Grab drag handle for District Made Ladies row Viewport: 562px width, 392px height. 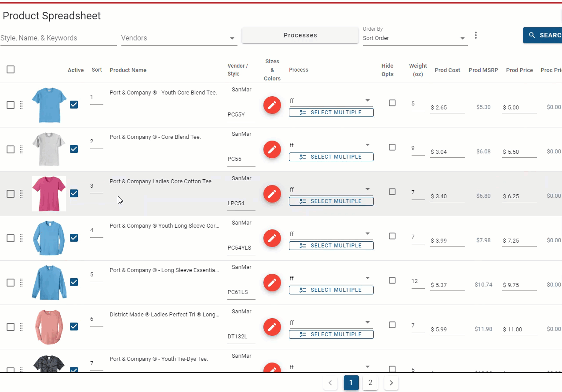coord(21,327)
